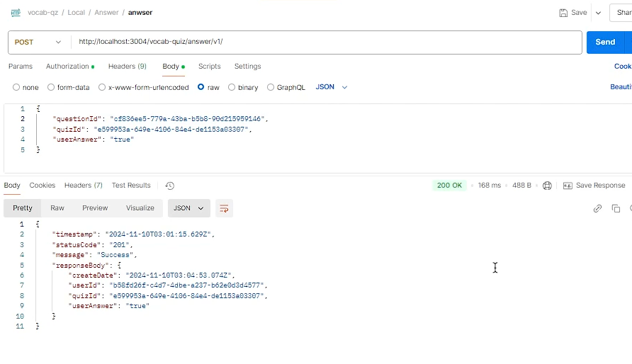Viewport: 632px width, 364px height.
Task: Click the HTTP request type icon
Action: click(16, 13)
